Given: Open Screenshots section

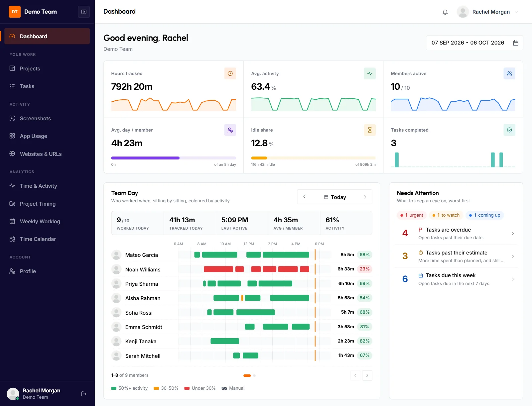Looking at the screenshot, I should click(47, 118).
